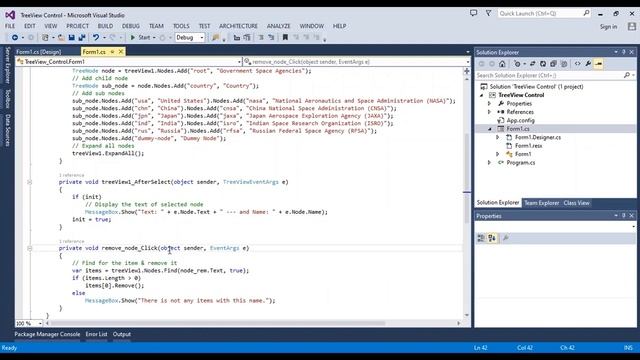Save Form1.cs with the Save icon
Viewport: 640px width, 360px height.
(71, 38)
